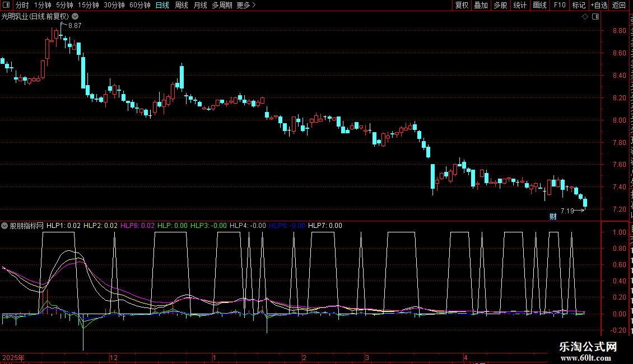Click the 2025年 date axis label
633x364 pixels.
coord(13,357)
